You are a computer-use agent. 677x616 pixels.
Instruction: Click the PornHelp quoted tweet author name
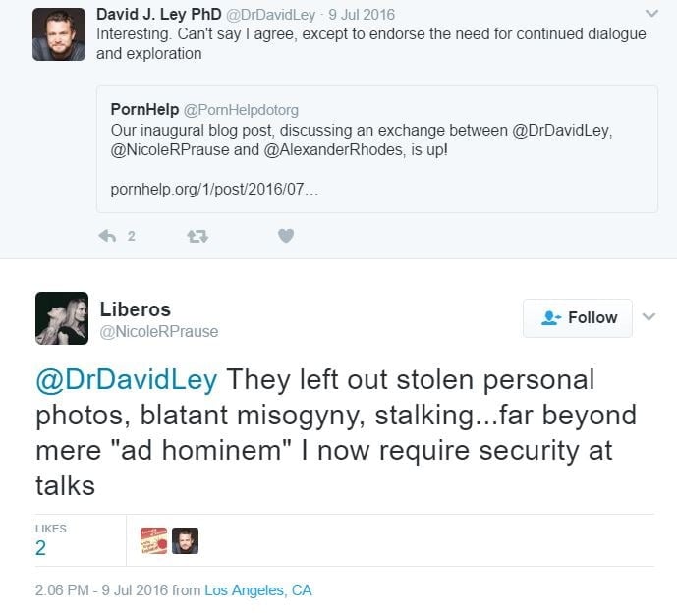(x=144, y=109)
